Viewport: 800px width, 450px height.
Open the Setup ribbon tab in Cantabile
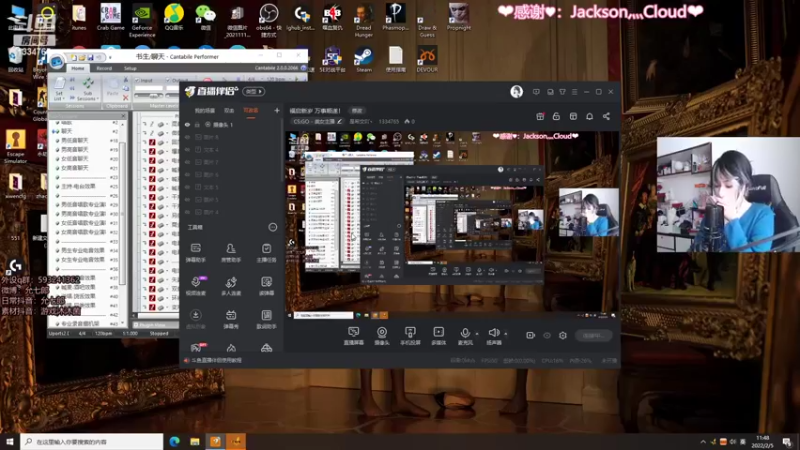[130, 68]
